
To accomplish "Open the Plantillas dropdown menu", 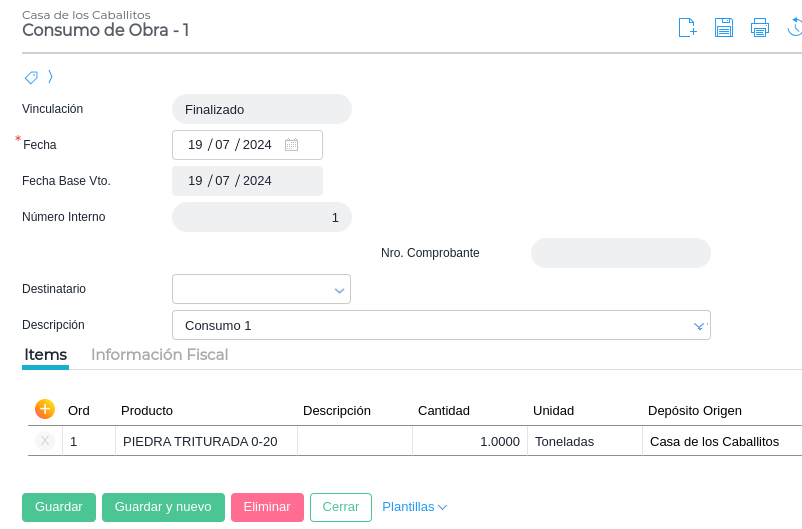I will pos(414,507).
